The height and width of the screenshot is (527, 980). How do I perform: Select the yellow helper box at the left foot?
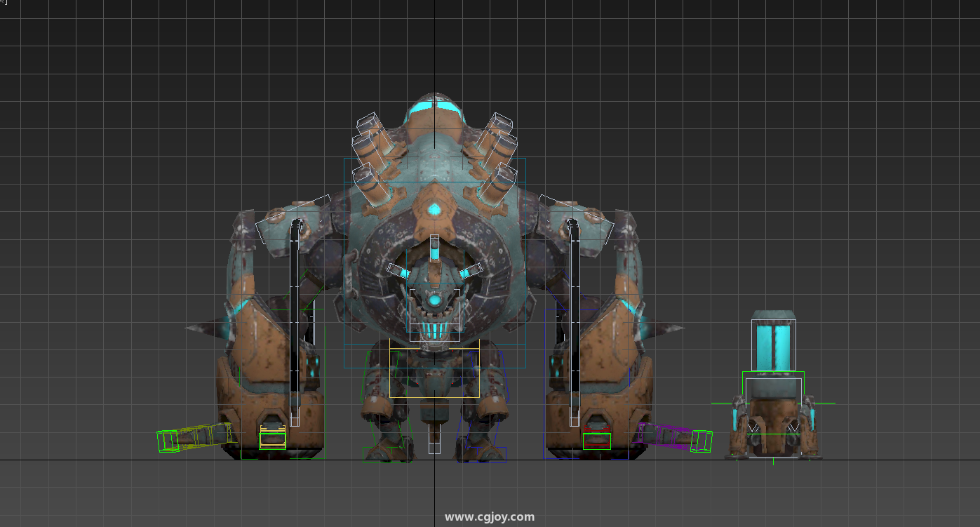(x=272, y=436)
